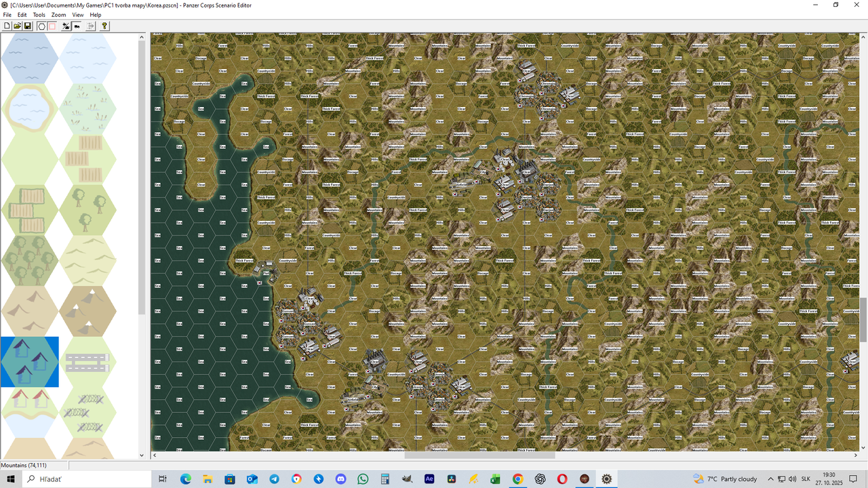The image size is (868, 488).
Task: Pick the thick forest terrain tile
Action: [30, 260]
